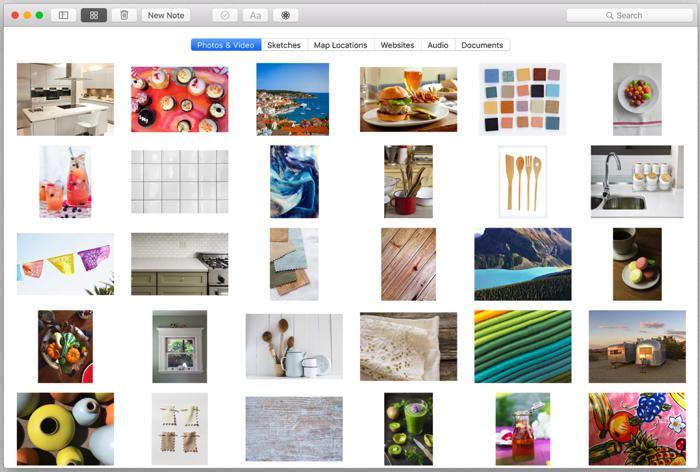Open the iced tea bottle photo
Image resolution: width=700 pixels, height=472 pixels.
[x=523, y=429]
